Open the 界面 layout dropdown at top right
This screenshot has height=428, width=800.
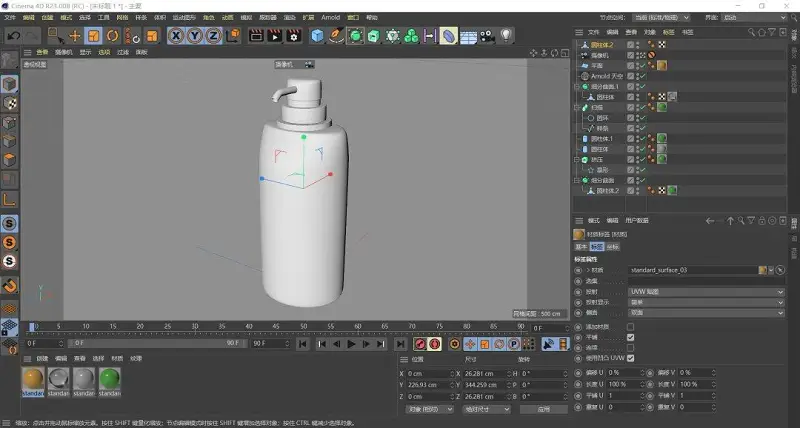tap(754, 17)
